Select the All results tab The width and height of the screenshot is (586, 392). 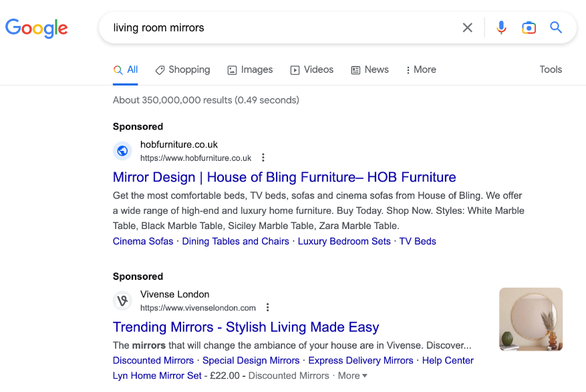pos(126,70)
